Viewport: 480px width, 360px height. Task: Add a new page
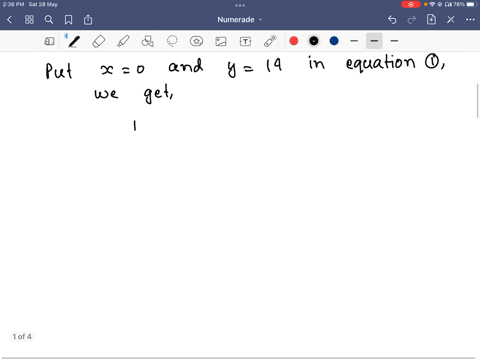(x=431, y=20)
